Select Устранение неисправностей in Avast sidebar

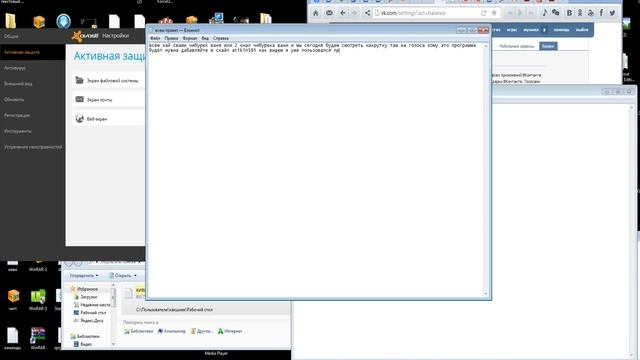tap(32, 147)
